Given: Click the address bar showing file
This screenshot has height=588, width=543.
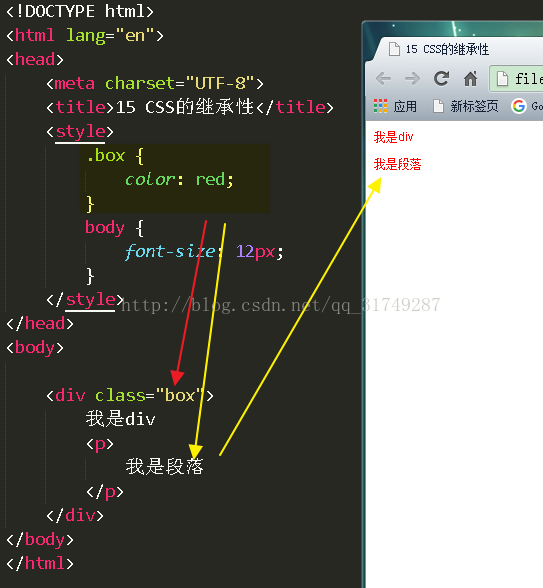Looking at the screenshot, I should click(x=517, y=79).
